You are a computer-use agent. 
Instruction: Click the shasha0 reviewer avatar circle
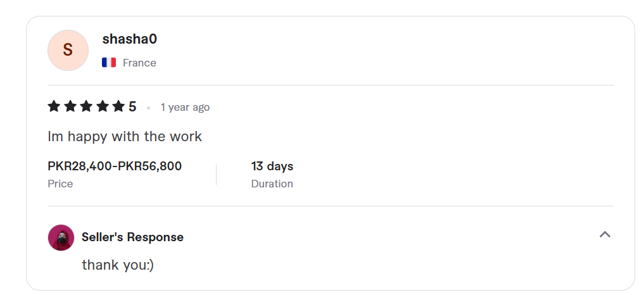click(68, 50)
